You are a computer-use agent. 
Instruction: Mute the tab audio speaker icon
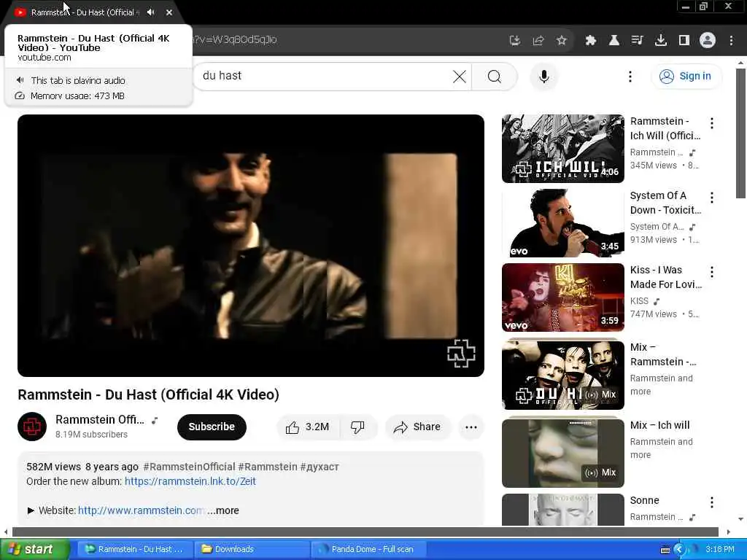pos(150,12)
